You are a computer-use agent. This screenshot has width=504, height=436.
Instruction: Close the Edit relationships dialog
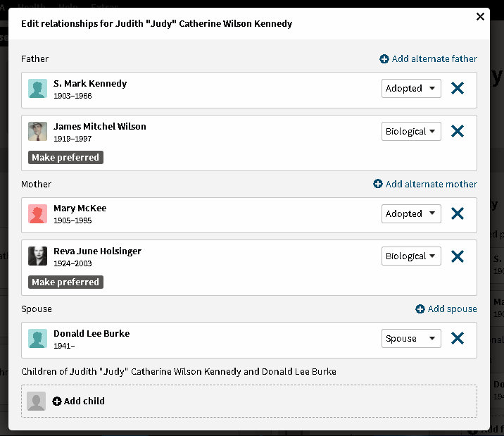click(x=481, y=17)
